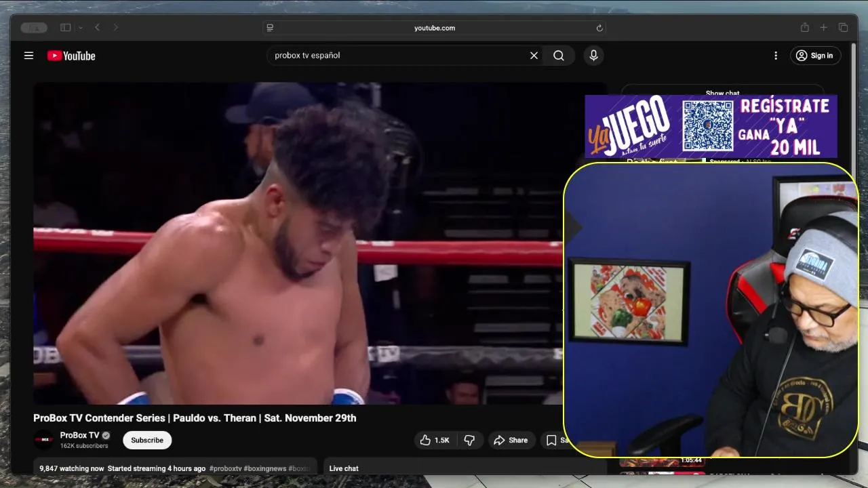The width and height of the screenshot is (868, 488).
Task: Open the YouTube guide hamburger menu
Action: [x=28, y=56]
